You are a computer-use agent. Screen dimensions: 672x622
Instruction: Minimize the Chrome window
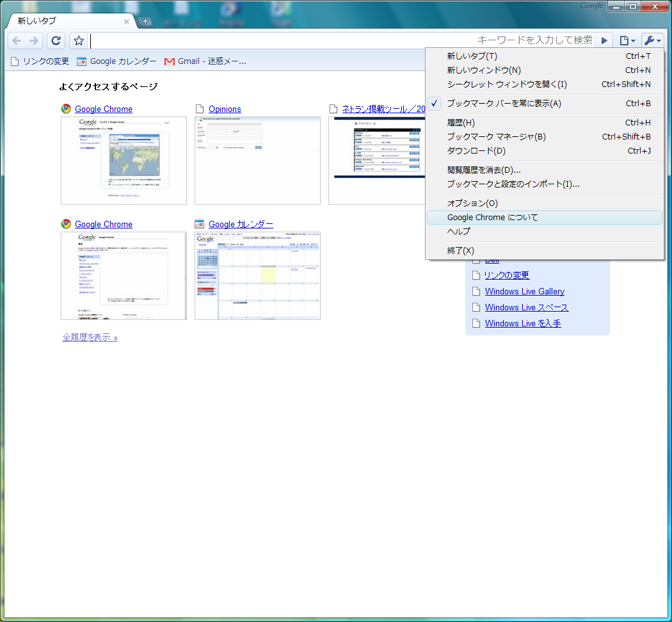(x=616, y=6)
